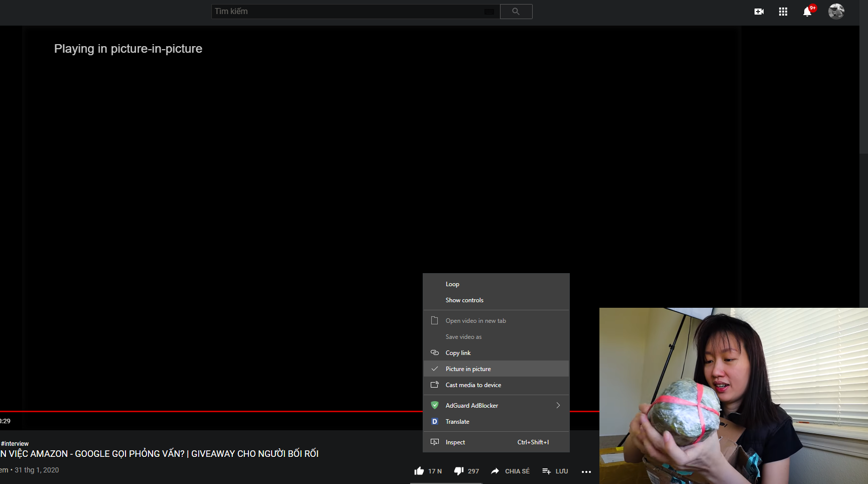The width and height of the screenshot is (868, 484).
Task: Dislike the video with thumbs down
Action: [x=458, y=471]
